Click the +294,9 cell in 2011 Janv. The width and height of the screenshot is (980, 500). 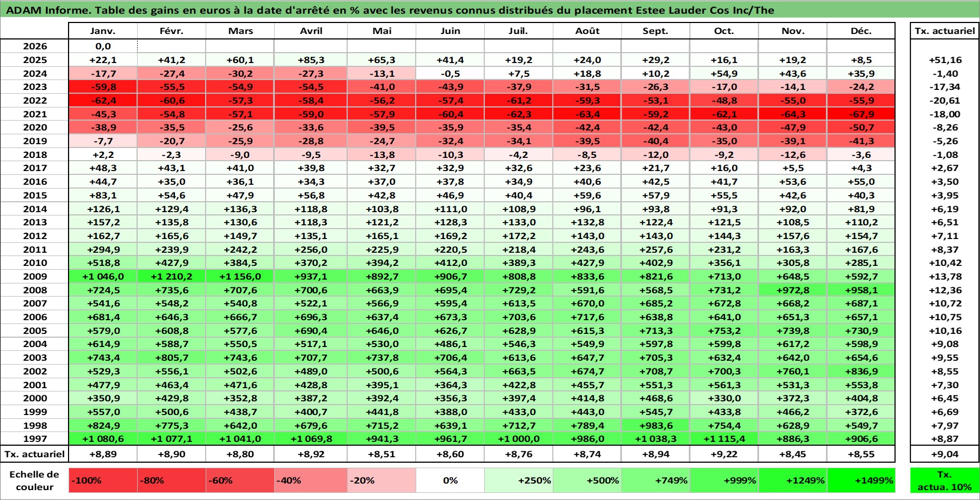[103, 249]
